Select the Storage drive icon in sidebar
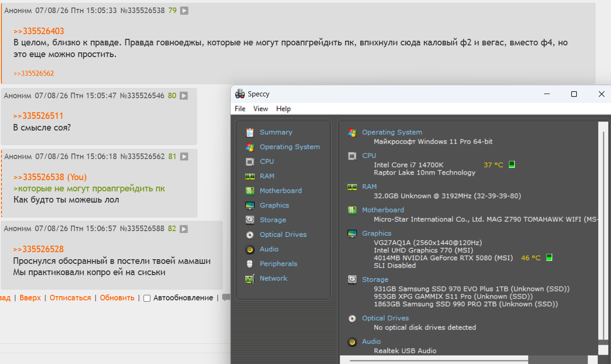Screen dimensions: 611x364 click(250, 220)
